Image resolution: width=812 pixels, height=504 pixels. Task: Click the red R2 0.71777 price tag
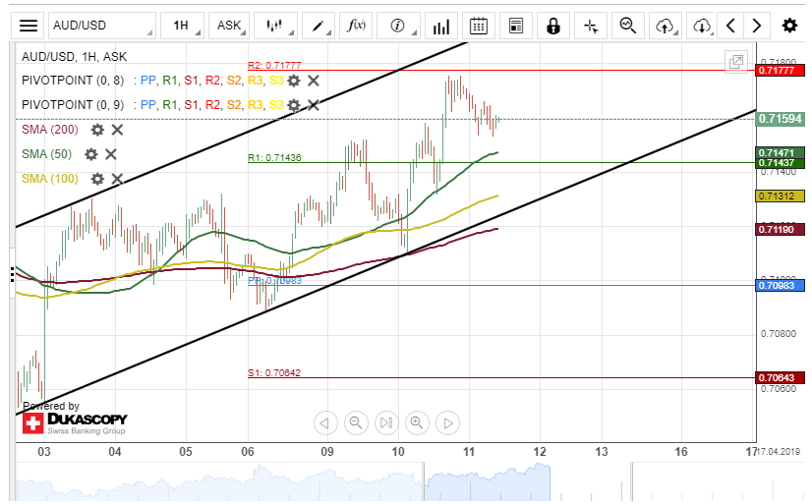[x=780, y=70]
